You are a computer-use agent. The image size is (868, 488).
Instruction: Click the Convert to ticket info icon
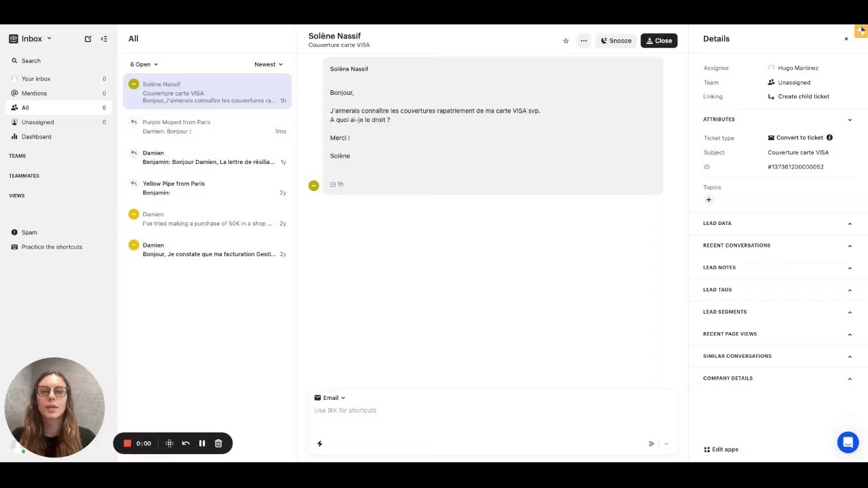click(829, 138)
